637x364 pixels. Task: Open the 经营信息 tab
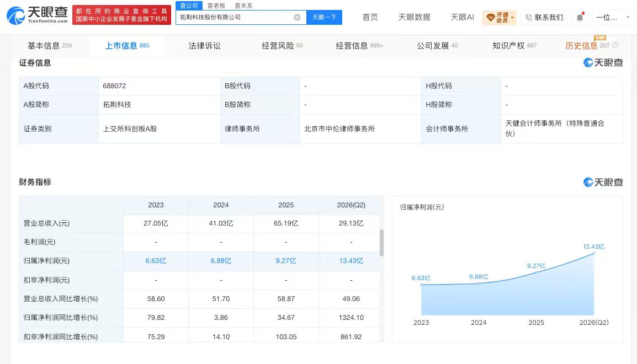pyautogui.click(x=359, y=45)
